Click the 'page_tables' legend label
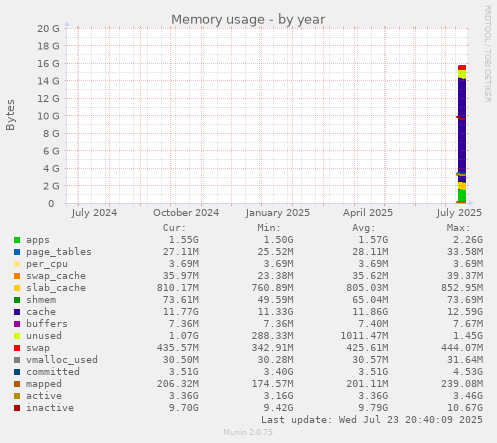Screen dimensions: 497x443 (x=59, y=252)
